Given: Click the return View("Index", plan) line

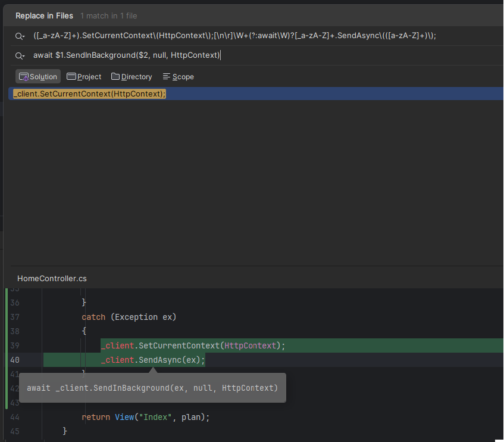Looking at the screenshot, I should pyautogui.click(x=146, y=417).
